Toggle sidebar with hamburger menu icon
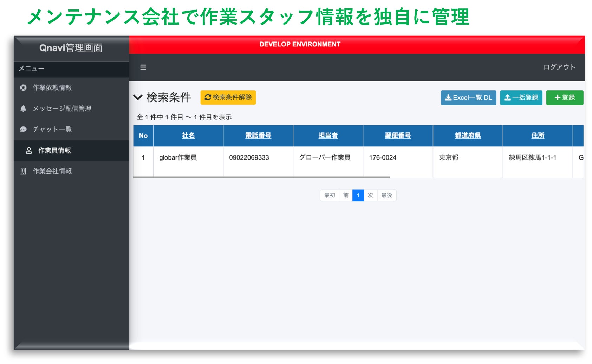 tap(143, 67)
